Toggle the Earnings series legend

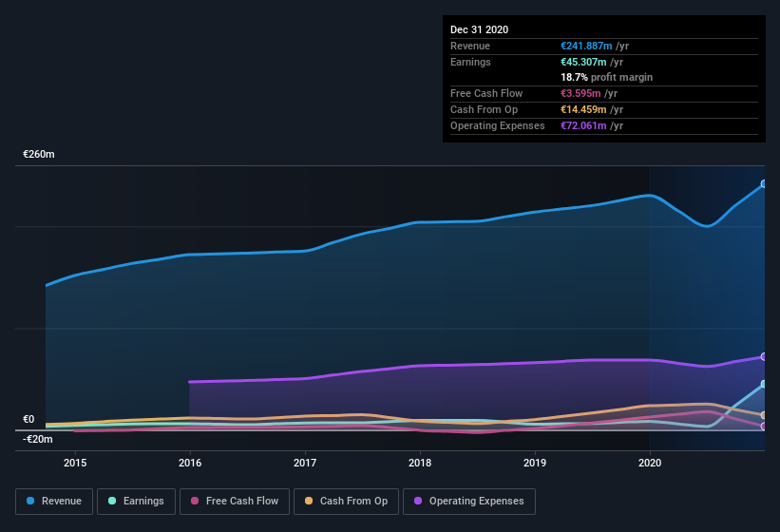pos(135,501)
